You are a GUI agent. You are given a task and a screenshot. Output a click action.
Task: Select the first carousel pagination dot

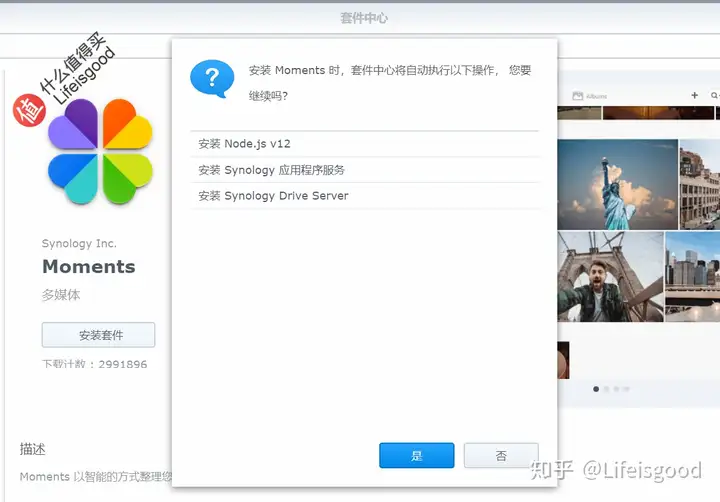[x=596, y=389]
